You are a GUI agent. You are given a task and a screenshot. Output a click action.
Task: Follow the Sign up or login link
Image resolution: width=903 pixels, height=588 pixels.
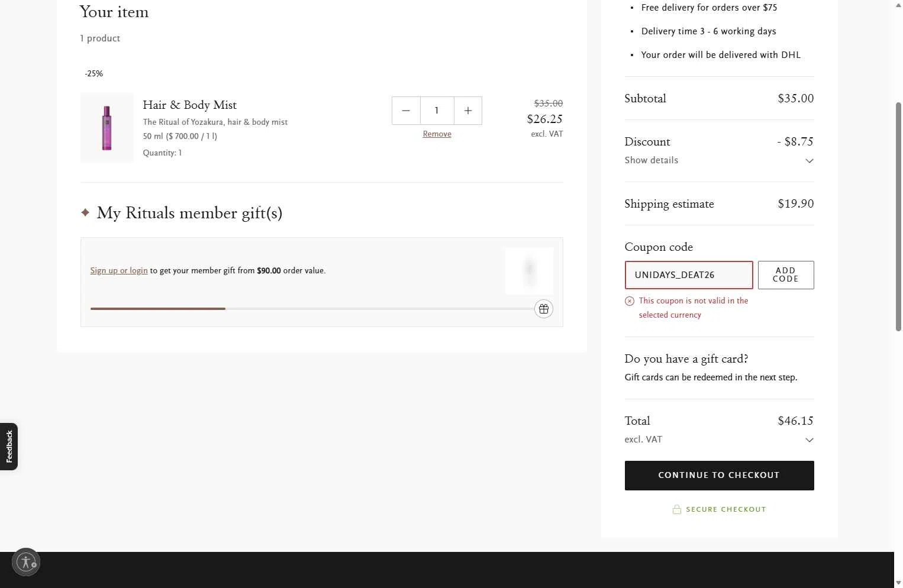click(119, 271)
